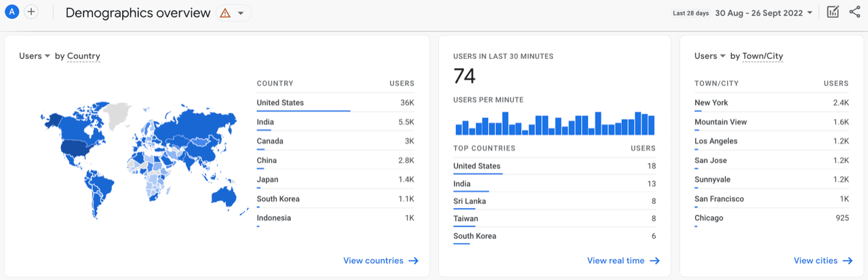868x280 pixels.
Task: Change the Town/City dimension selector
Action: click(x=763, y=56)
